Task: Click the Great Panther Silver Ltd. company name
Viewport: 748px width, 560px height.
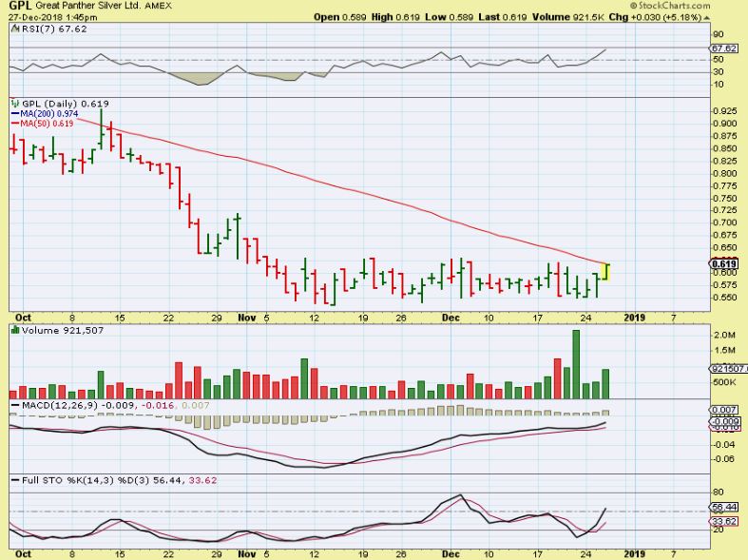Action: pyautogui.click(x=88, y=7)
